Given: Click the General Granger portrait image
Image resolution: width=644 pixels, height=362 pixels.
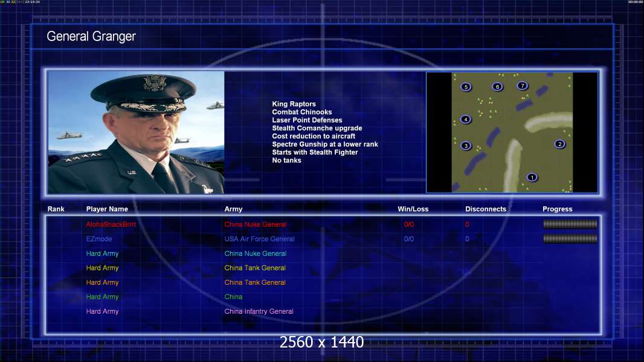Looking at the screenshot, I should 136,132.
